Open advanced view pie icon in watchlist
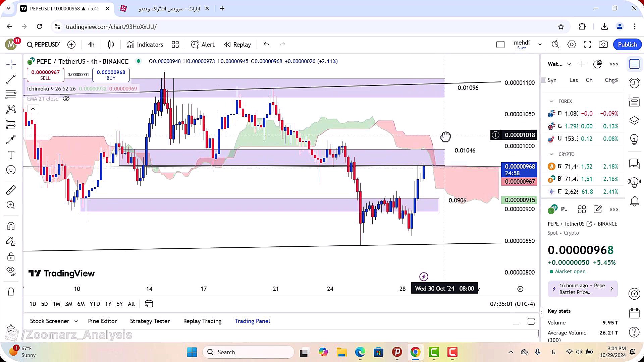Viewport: 644px width, 362px height. 598,64
